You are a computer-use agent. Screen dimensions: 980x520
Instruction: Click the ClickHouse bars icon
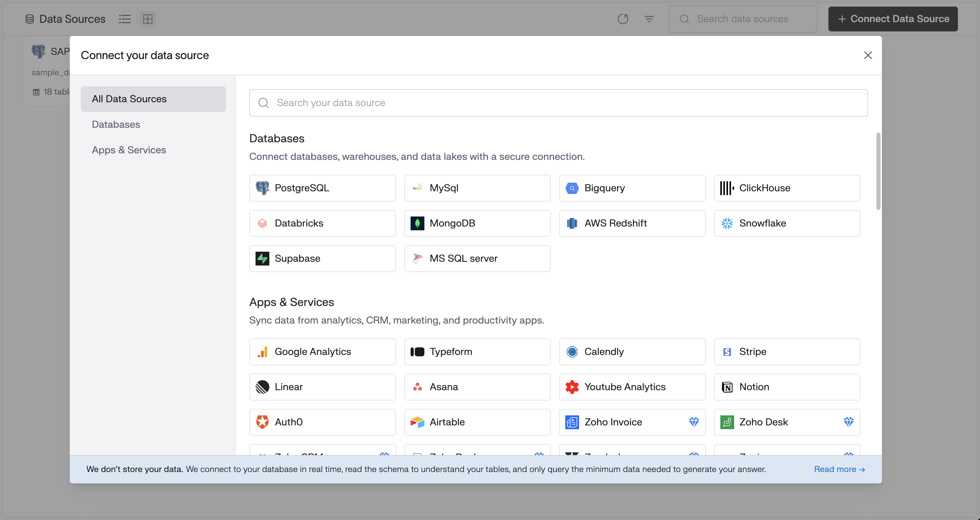(x=727, y=188)
